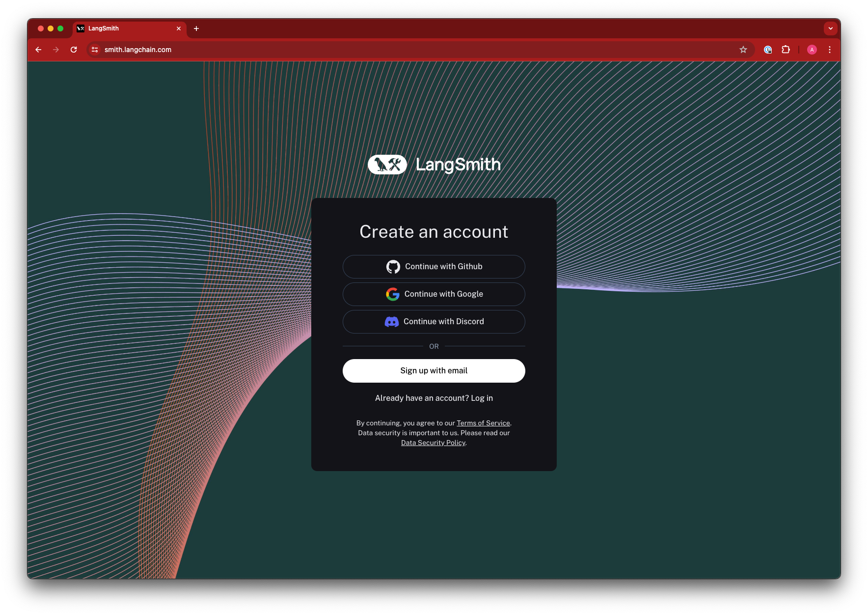This screenshot has width=868, height=615.
Task: Reload the page
Action: pos(74,50)
